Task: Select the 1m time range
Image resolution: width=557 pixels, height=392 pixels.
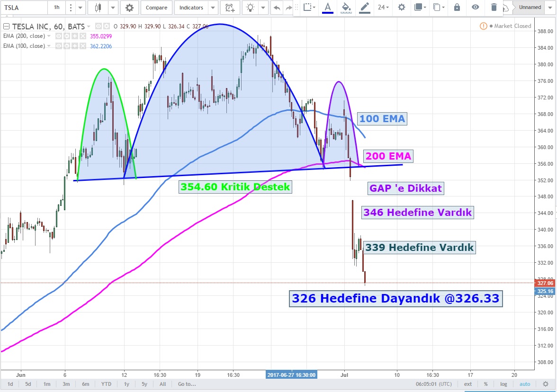Action: [47, 384]
